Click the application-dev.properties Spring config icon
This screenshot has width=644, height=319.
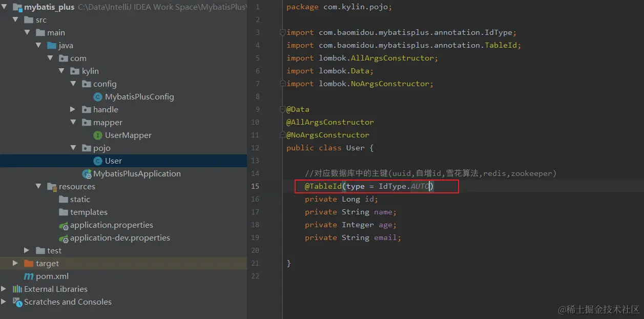tap(64, 238)
